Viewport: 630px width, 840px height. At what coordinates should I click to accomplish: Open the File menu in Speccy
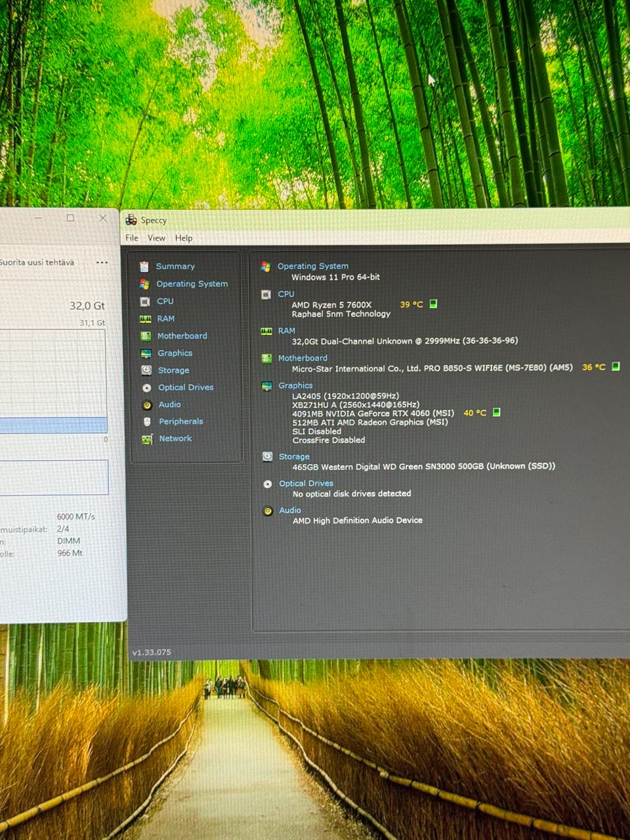[132, 238]
